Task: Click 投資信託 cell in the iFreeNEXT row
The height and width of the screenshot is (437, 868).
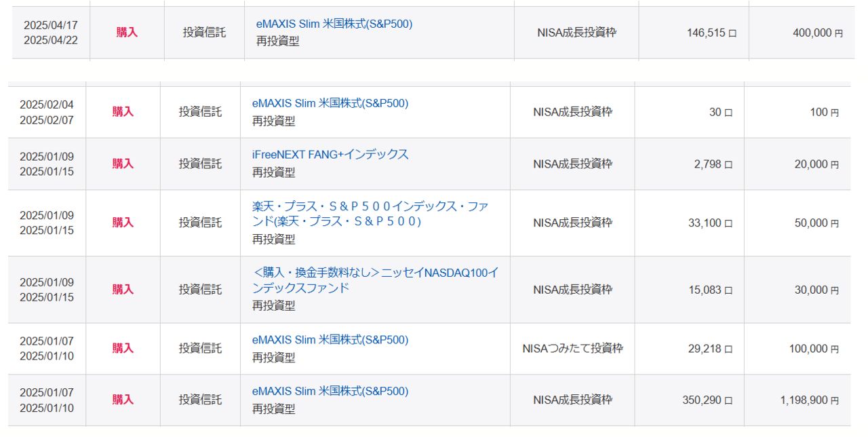Action: pos(200,164)
